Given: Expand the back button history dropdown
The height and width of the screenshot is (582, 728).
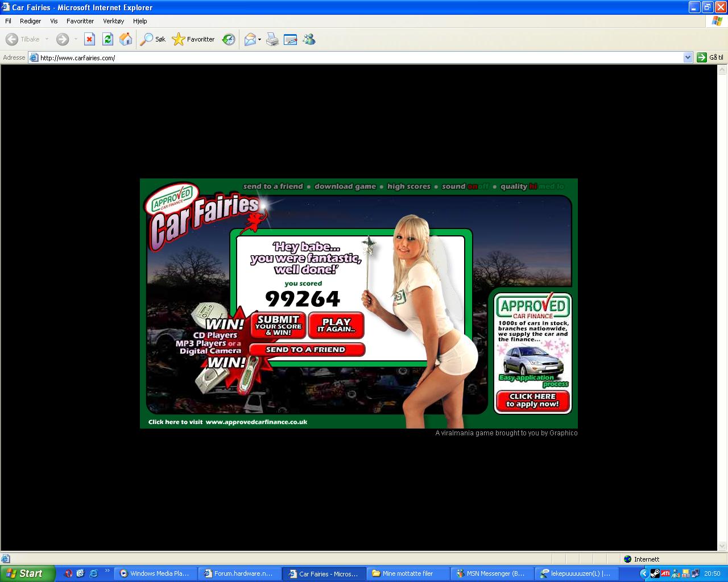Looking at the screenshot, I should tap(47, 39).
